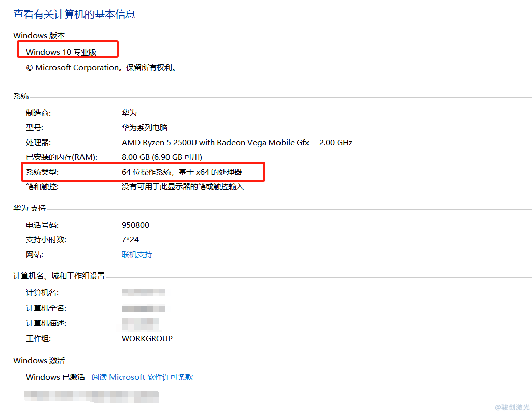Select the 64 位操作系统 system type value
The height and width of the screenshot is (411, 532).
pos(182,172)
